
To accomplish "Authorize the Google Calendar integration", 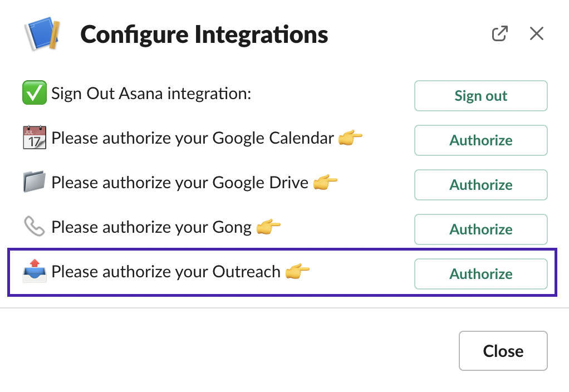I will click(x=480, y=140).
